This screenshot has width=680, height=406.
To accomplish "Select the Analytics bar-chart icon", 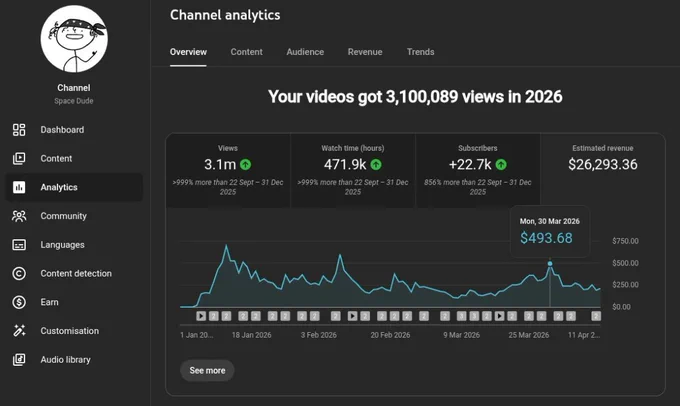I will pos(19,187).
